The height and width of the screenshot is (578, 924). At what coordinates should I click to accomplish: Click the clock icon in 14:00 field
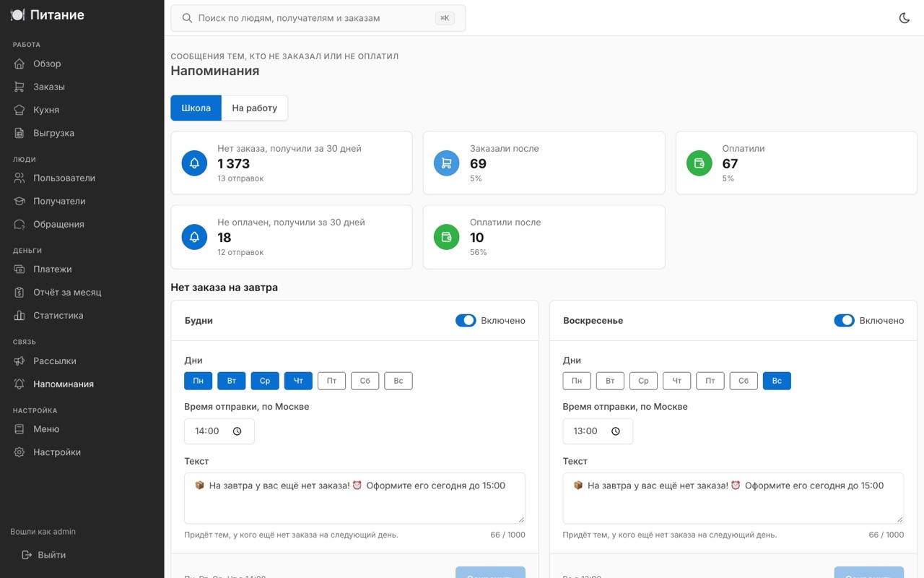coord(237,431)
